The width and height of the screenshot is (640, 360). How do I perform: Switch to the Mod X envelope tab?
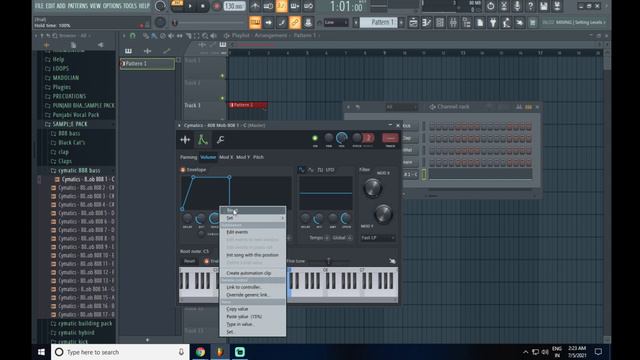[226, 157]
